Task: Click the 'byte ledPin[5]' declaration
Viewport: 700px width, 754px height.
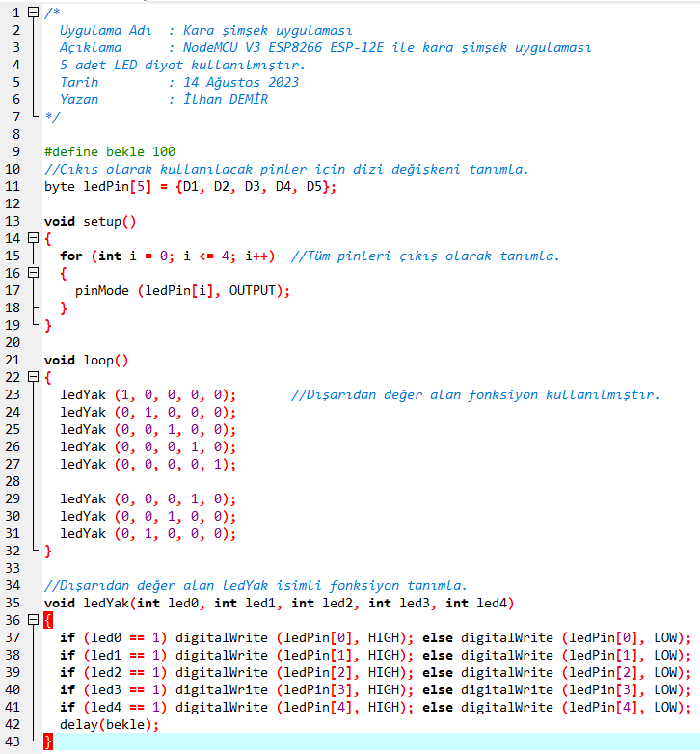Action: (x=190, y=187)
